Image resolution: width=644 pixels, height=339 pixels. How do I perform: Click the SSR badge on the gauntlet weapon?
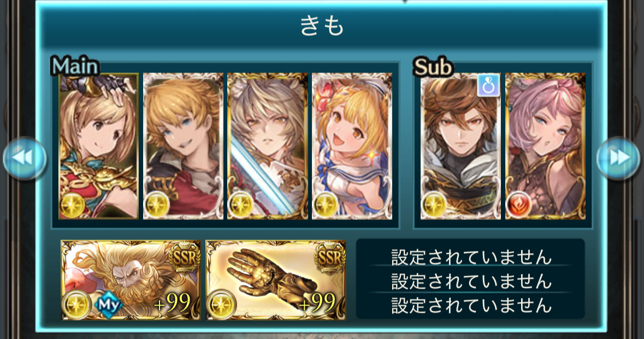pyautogui.click(x=329, y=258)
